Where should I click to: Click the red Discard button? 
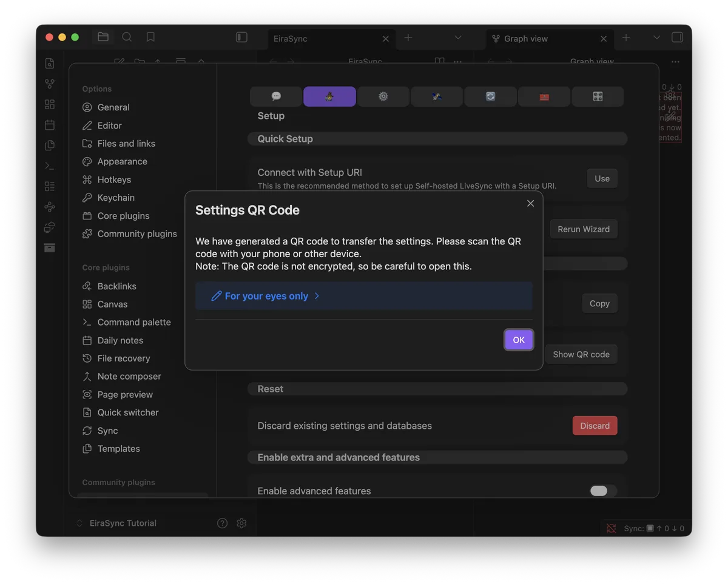[x=595, y=426]
